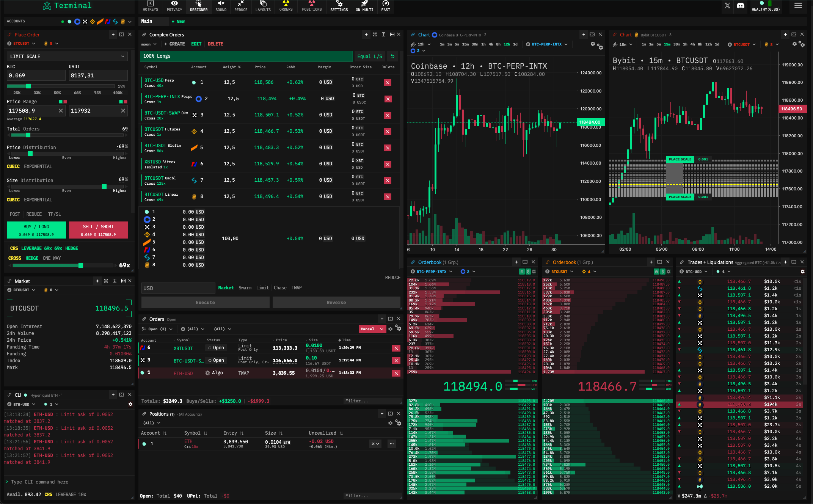Clear the 117932 price range field
This screenshot has height=504, width=813.
123,111
